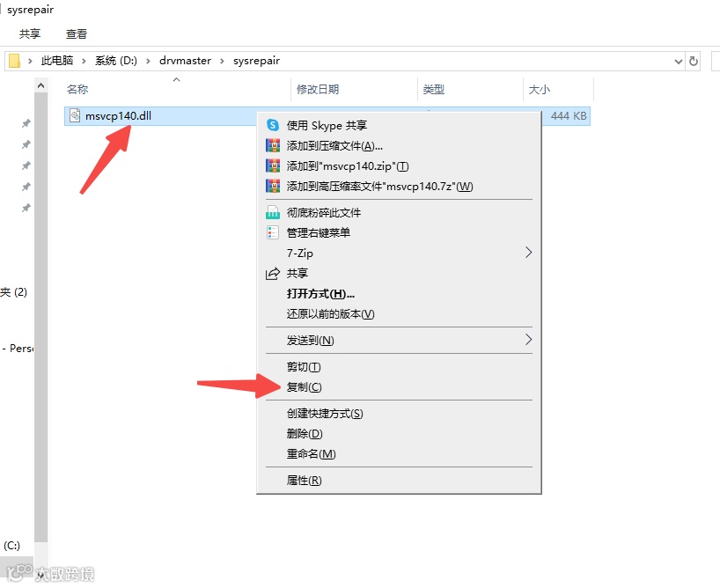
Task: Select 剪切(T) to cut the file
Action: coord(399,366)
